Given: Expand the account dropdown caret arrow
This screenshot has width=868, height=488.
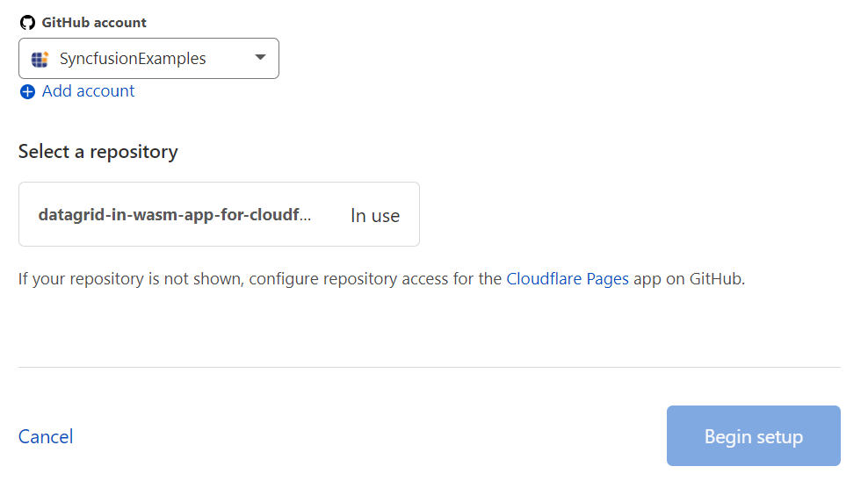Looking at the screenshot, I should click(260, 58).
